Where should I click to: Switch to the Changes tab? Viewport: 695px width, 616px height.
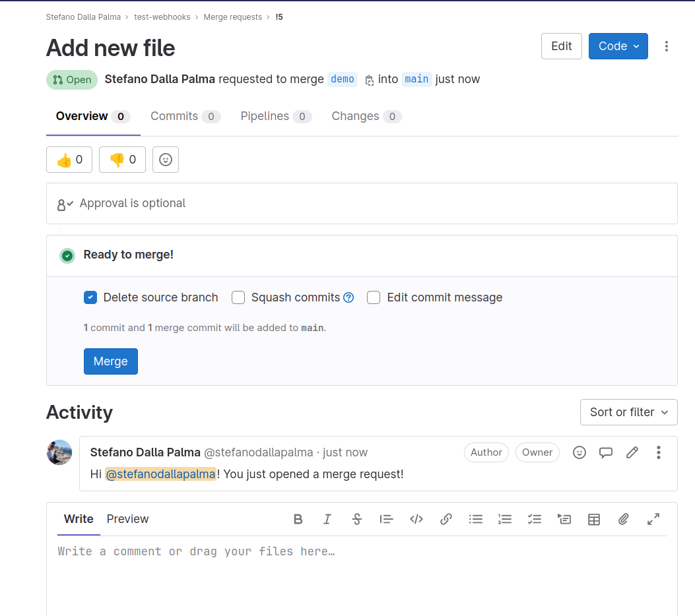pyautogui.click(x=356, y=116)
